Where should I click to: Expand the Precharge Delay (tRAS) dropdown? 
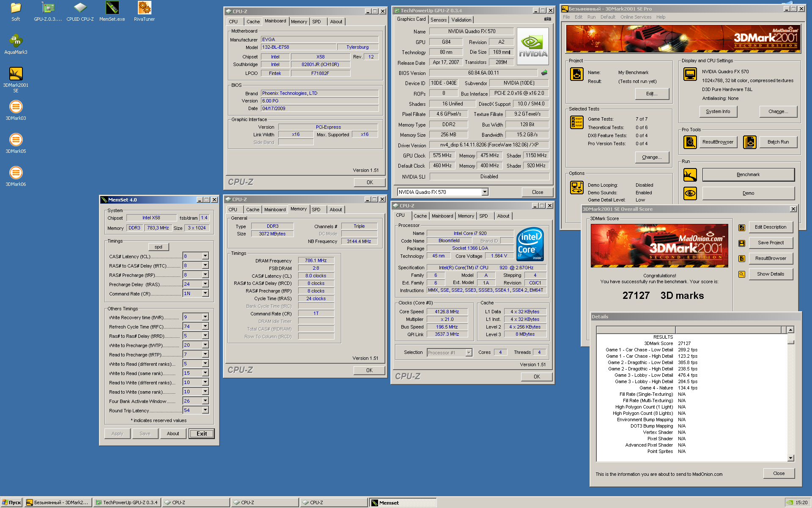[205, 284]
